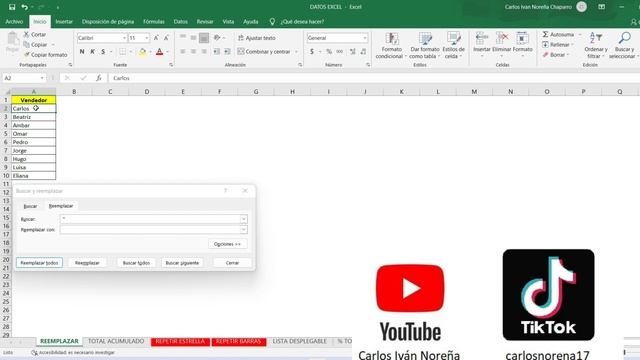Image resolution: width=640 pixels, height=360 pixels.
Task: Click Reemplazar todos button
Action: point(39,263)
